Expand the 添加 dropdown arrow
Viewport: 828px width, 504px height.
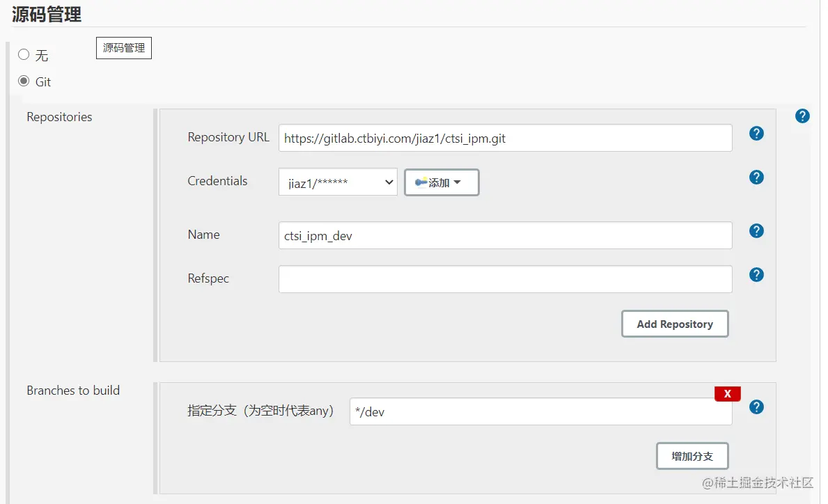(458, 182)
